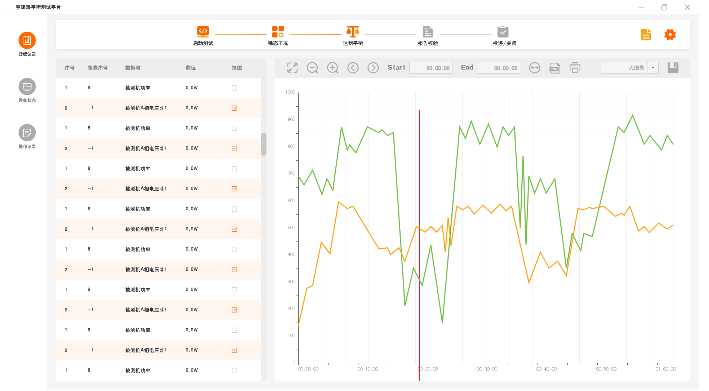Screen dimensions: 709x391
Task: Tick the checkbox in the bottom table row
Action: (234, 370)
